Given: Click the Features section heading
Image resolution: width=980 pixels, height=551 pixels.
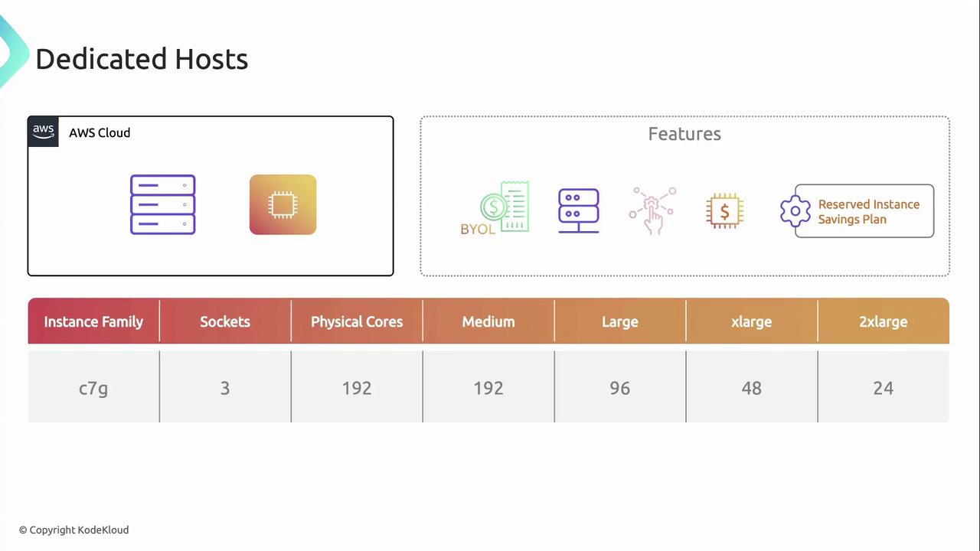Looking at the screenshot, I should pyautogui.click(x=684, y=134).
